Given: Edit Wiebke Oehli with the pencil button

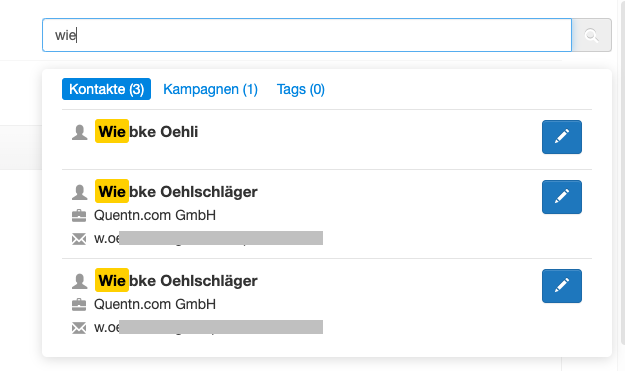Looking at the screenshot, I should point(562,137).
